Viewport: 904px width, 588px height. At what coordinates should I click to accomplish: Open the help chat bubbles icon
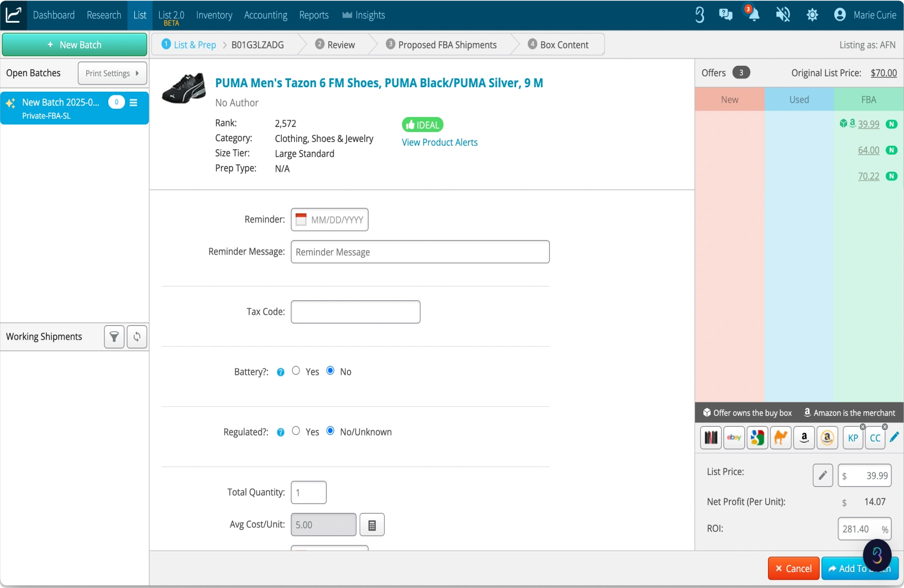tap(726, 15)
